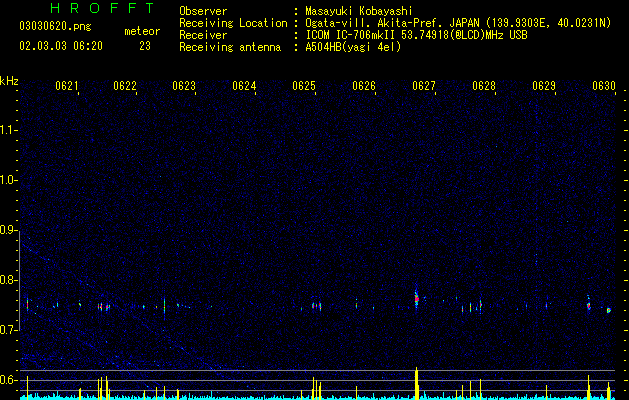Click the 0.7 frequency axis label
The width and height of the screenshot is (629, 400).
tap(8, 330)
